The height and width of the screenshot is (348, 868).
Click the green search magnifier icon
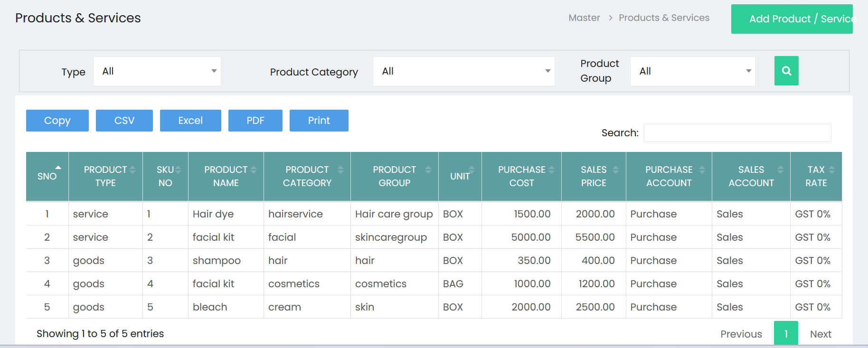click(x=786, y=71)
